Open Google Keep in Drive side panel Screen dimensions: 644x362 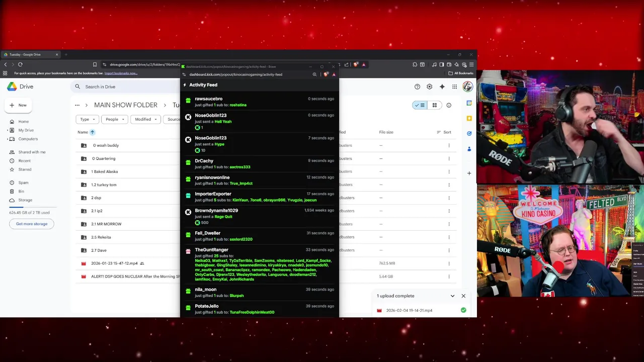click(x=469, y=118)
